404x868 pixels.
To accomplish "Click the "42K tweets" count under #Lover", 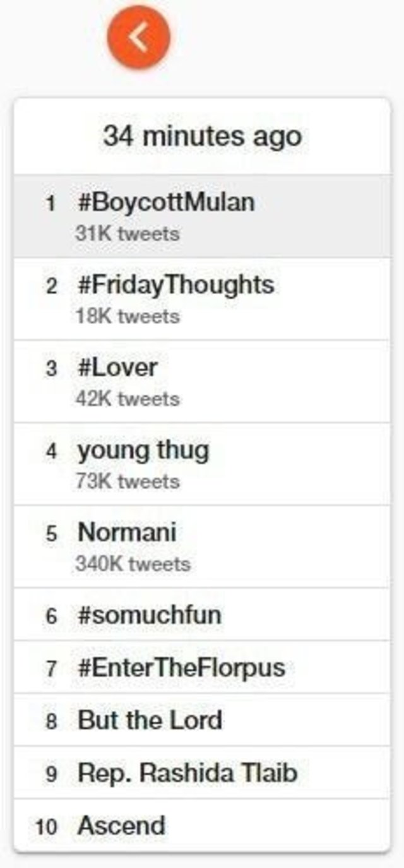I will click(x=128, y=399).
